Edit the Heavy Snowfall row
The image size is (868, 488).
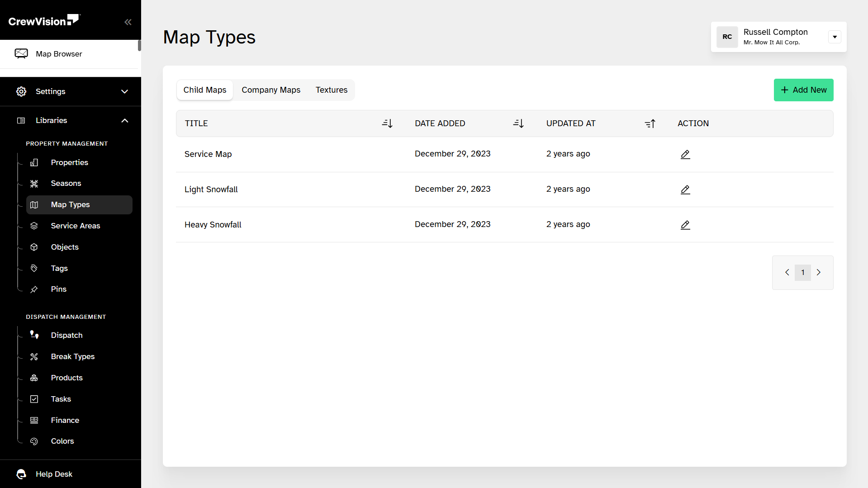click(x=685, y=225)
